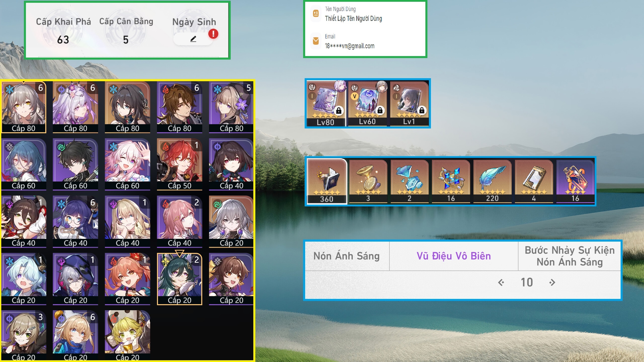Viewport: 644px width, 362px height.
Task: Select pink-haired character at Cấp 60
Action: [x=127, y=164]
